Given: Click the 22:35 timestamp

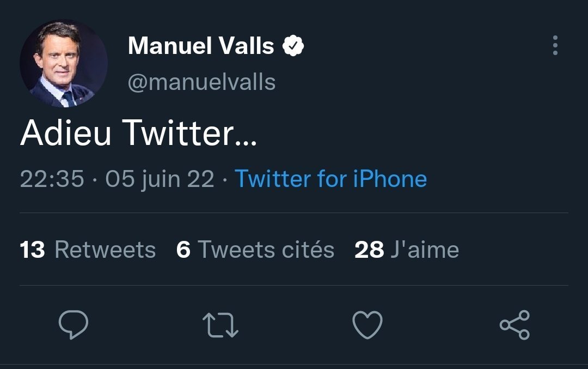Looking at the screenshot, I should pyautogui.click(x=52, y=179).
